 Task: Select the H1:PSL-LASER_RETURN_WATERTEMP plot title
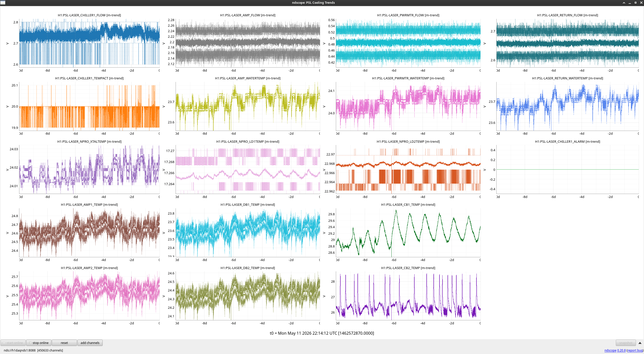[568, 78]
